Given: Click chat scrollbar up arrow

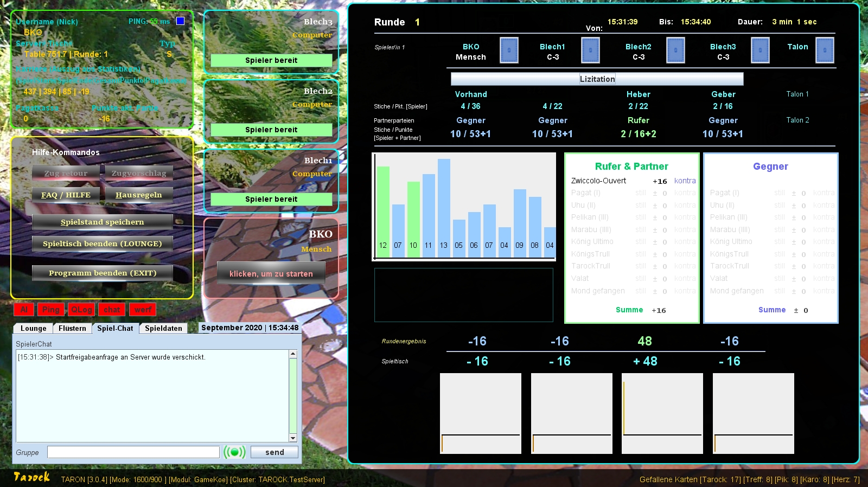Looking at the screenshot, I should tap(293, 354).
